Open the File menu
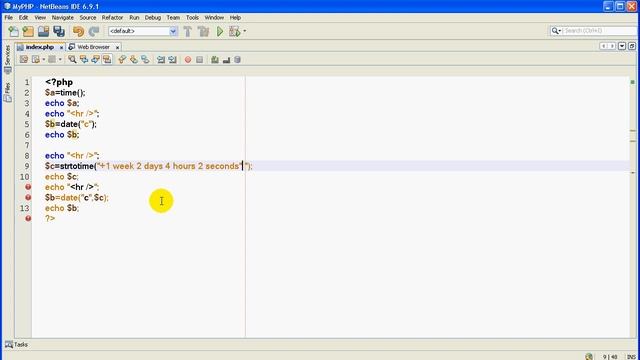Viewport: 640px width, 360px height. pos(9,18)
